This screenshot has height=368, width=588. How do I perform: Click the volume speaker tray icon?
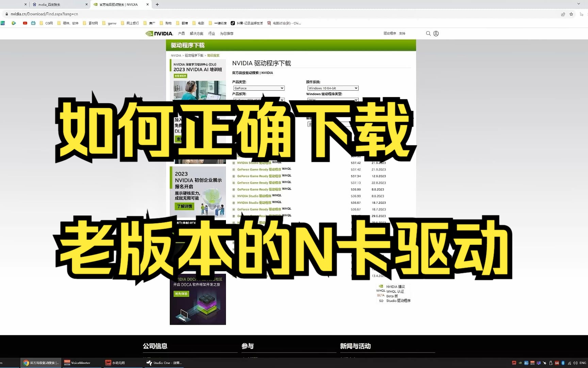tap(575, 363)
